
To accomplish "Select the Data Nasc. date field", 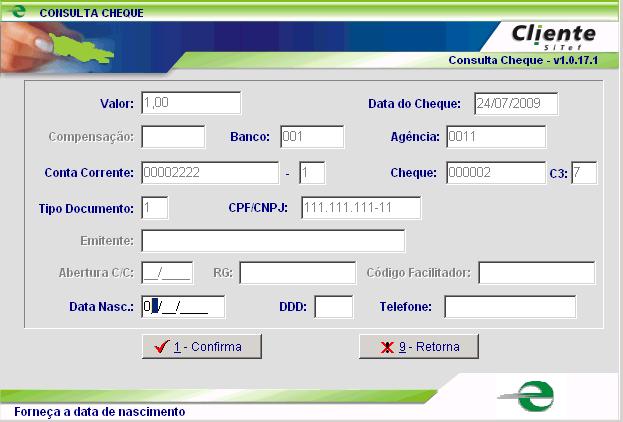I will 182,307.
